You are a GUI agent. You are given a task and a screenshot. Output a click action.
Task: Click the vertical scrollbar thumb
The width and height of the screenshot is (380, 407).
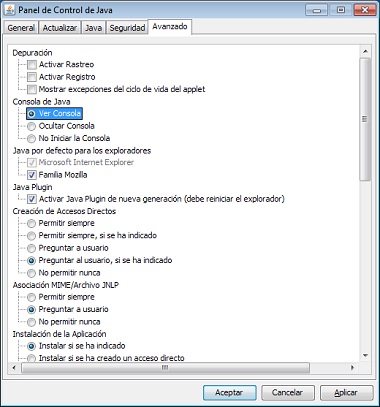click(x=365, y=119)
